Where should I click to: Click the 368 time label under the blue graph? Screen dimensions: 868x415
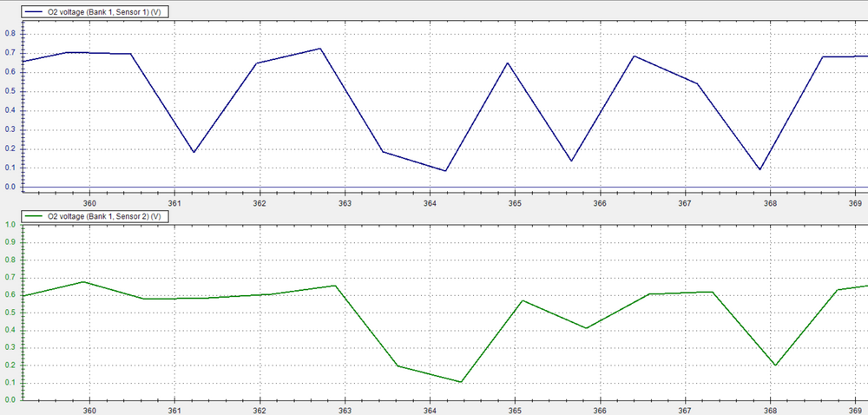[770, 203]
